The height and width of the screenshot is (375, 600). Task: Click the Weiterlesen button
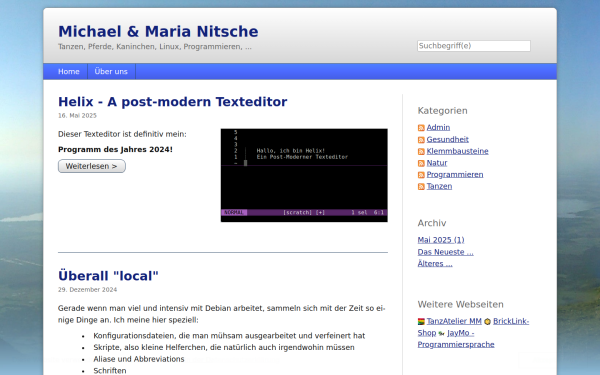[x=92, y=166]
